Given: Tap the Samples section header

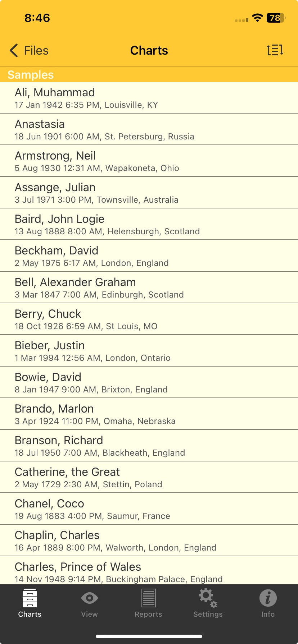Looking at the screenshot, I should tap(31, 74).
